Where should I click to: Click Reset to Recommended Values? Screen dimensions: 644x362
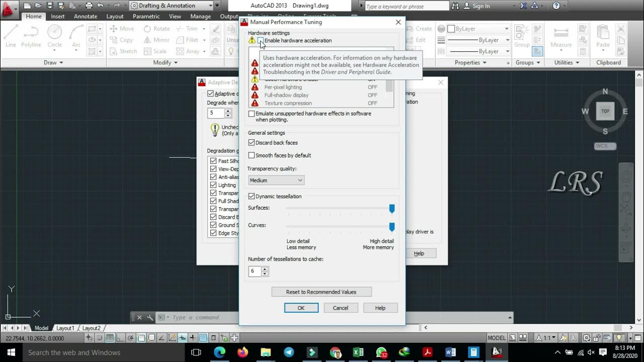(x=321, y=292)
